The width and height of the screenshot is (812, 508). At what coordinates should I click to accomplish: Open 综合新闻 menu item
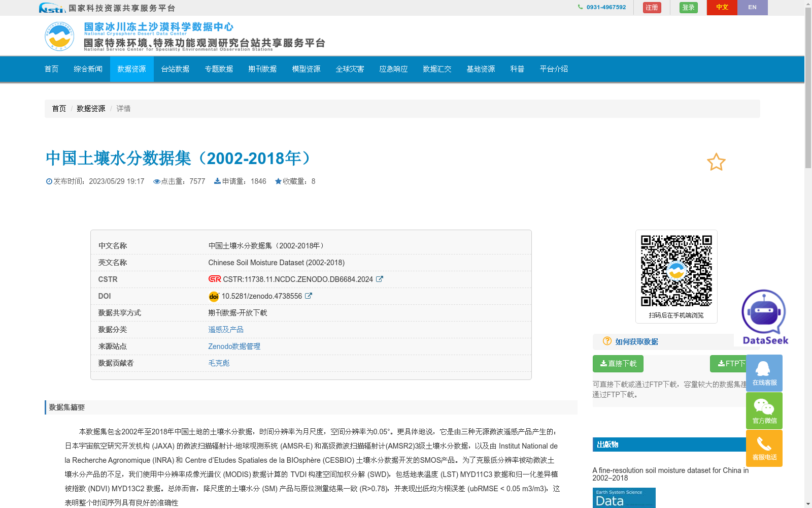(x=88, y=69)
